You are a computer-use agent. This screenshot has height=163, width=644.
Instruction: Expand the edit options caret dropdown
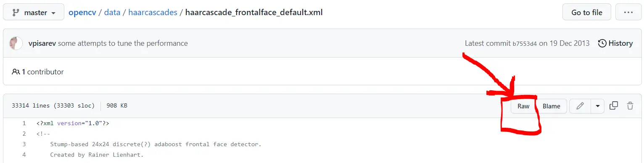(598, 106)
